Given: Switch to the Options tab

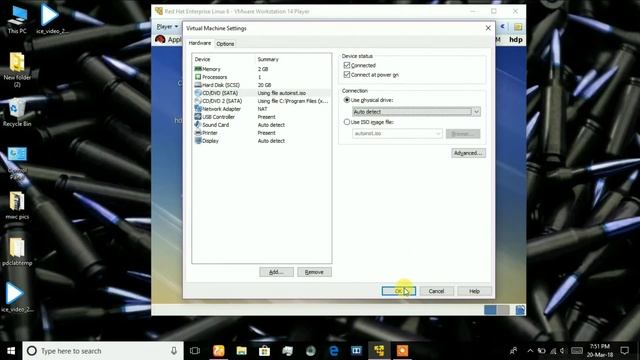Looking at the screenshot, I should pyautogui.click(x=225, y=44).
